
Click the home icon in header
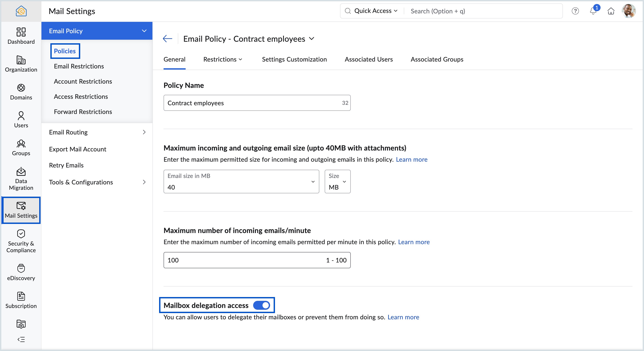click(611, 11)
